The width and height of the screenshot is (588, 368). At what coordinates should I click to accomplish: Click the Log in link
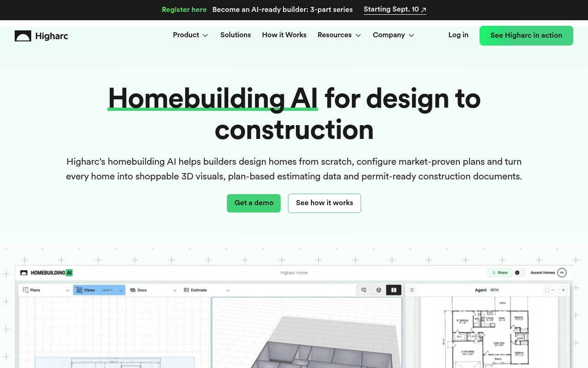[458, 35]
